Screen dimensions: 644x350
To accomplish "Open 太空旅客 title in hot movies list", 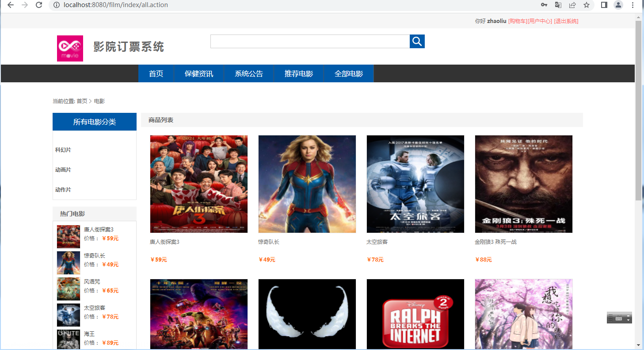I will click(95, 308).
